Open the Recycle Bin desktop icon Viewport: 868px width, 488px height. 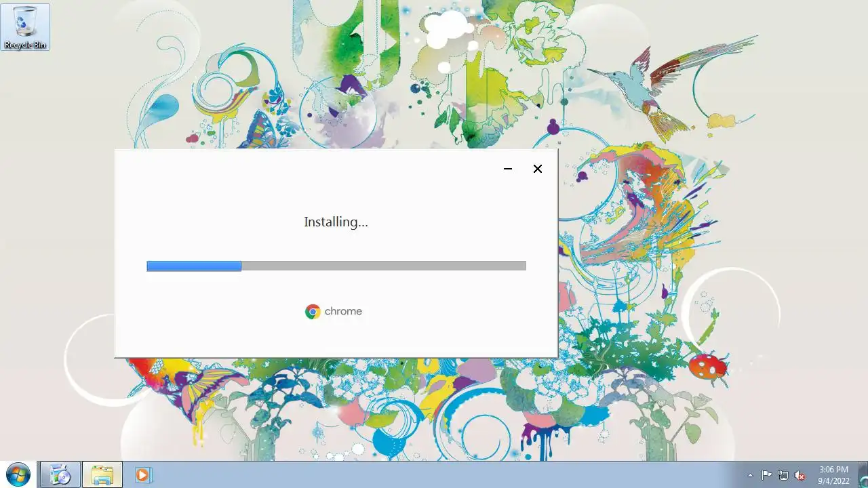25,27
